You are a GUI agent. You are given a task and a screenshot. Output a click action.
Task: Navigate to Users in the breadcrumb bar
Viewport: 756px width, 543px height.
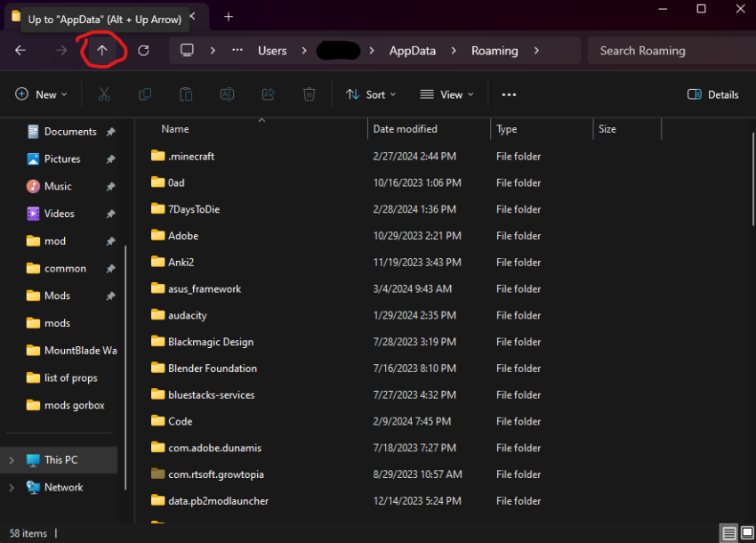(272, 51)
